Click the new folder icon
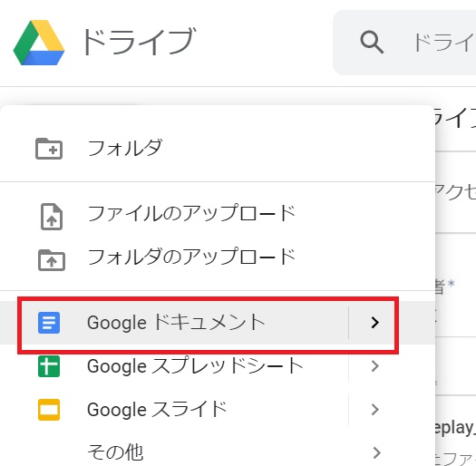Image resolution: width=476 pixels, height=466 pixels. click(49, 149)
